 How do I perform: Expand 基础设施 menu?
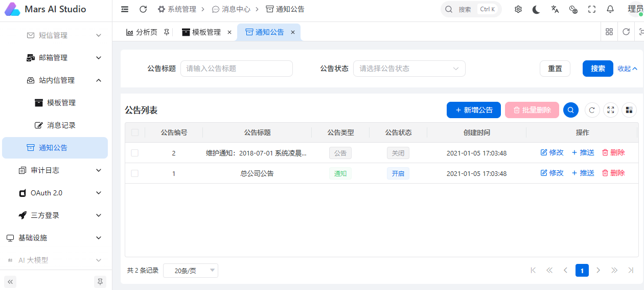click(x=56, y=238)
